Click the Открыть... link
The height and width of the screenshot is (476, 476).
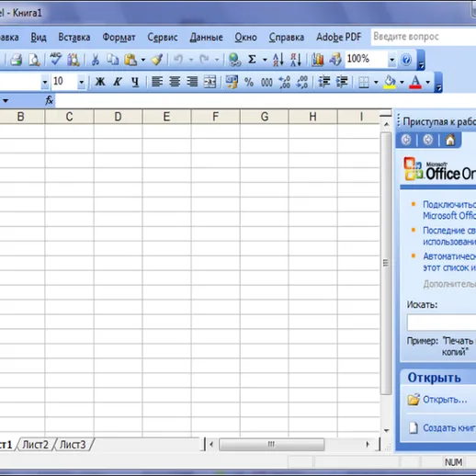coord(445,400)
